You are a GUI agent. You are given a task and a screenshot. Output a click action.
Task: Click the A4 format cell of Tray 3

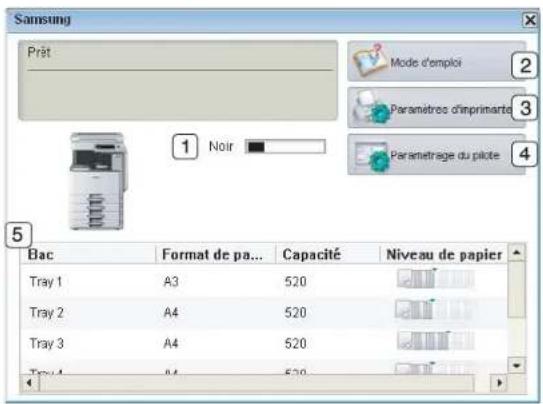tap(171, 343)
